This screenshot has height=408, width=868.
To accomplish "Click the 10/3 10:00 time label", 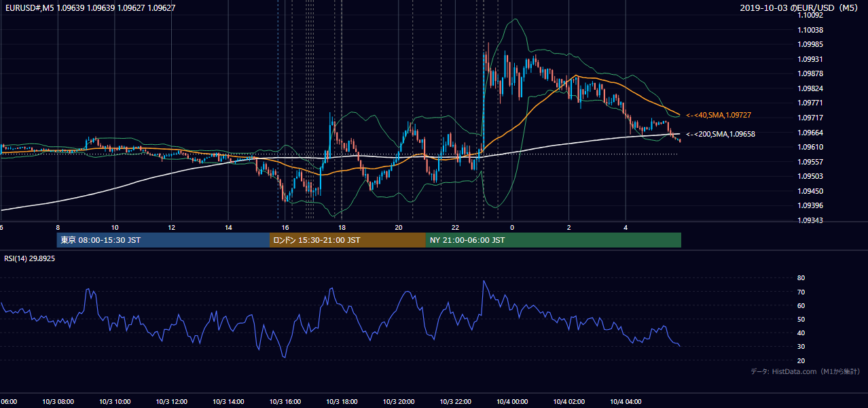I will click(114, 402).
